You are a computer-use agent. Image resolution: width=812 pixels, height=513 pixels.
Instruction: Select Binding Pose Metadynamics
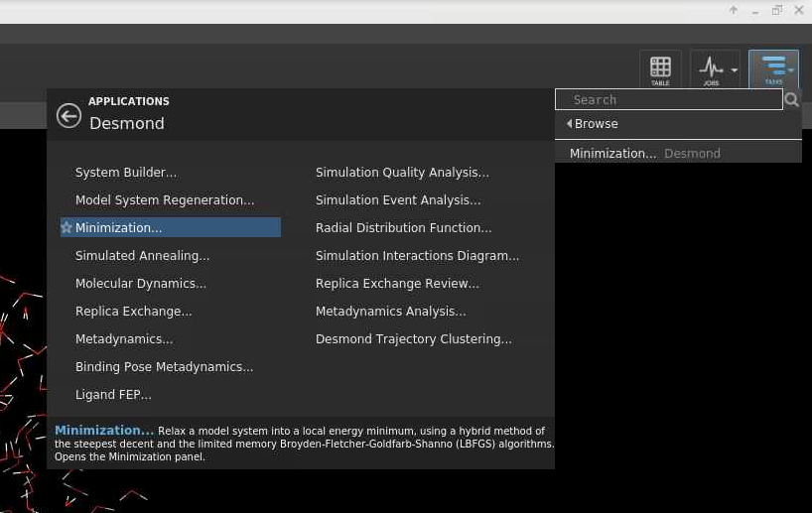click(164, 366)
